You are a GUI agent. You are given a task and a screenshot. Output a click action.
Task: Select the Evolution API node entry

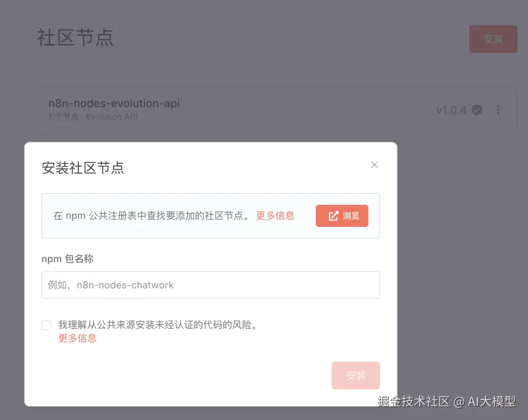(111, 116)
